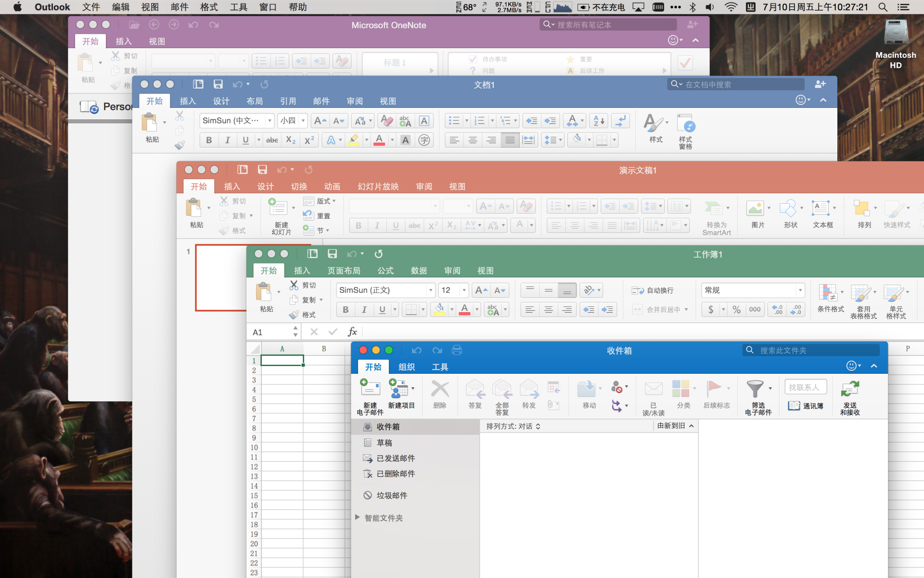This screenshot has height=578, width=924.
Task: Toggle Bold in Word ribbon
Action: [209, 140]
